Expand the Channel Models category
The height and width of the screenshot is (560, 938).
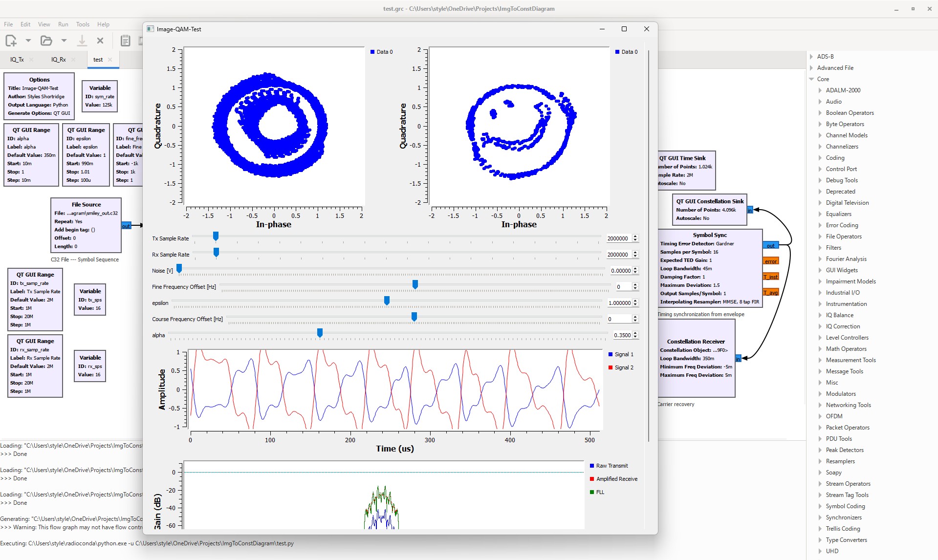(820, 135)
